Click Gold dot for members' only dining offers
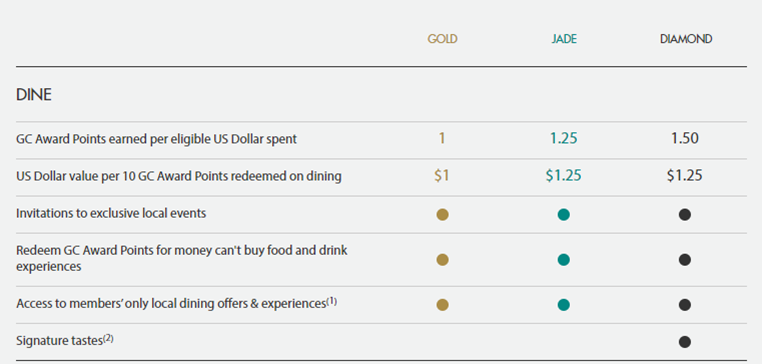 click(442, 305)
